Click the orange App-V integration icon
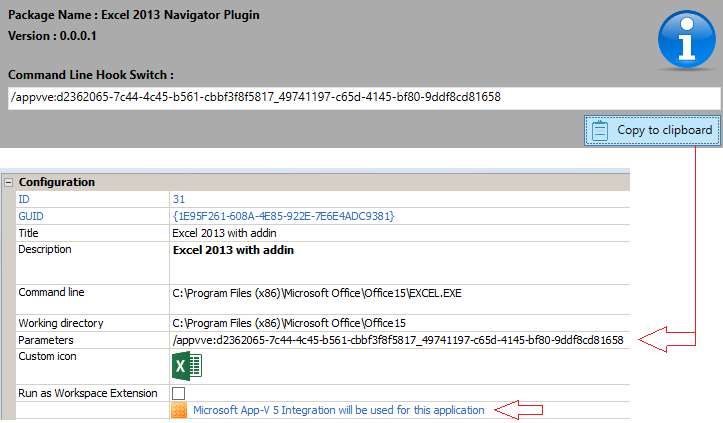Screen dimensions: 723x423 click(x=180, y=410)
